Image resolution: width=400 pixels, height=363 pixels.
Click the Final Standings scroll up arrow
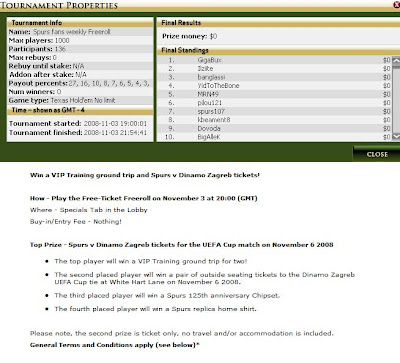pos(396,61)
